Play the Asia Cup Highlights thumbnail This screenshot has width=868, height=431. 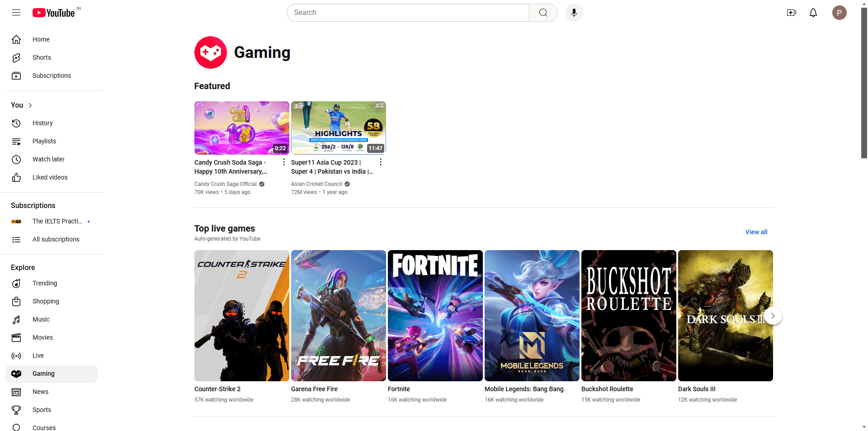click(339, 128)
